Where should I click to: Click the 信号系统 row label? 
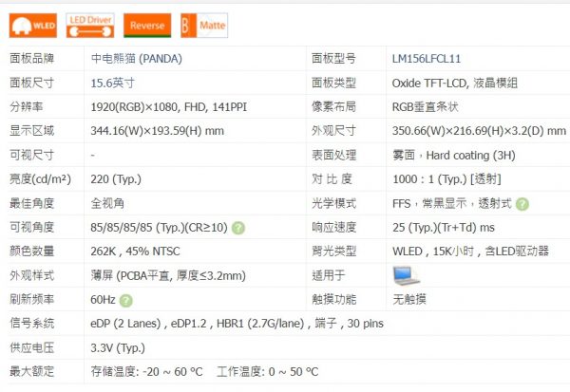coord(31,324)
